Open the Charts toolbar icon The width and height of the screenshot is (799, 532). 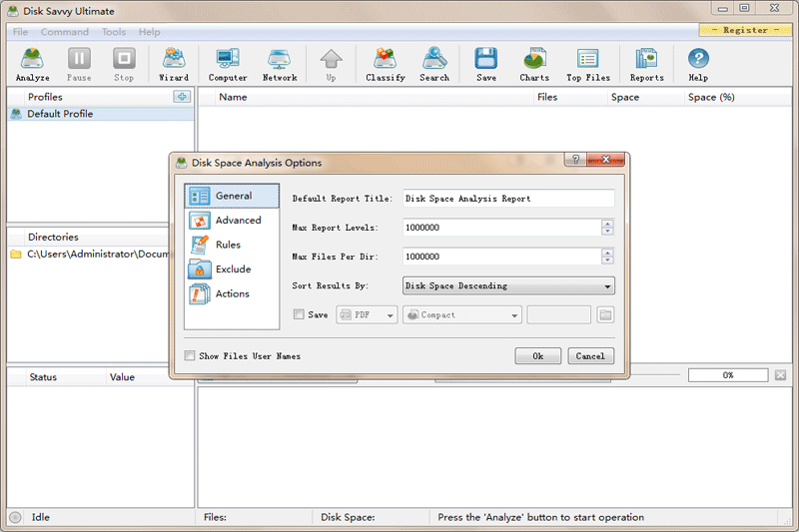(x=534, y=64)
